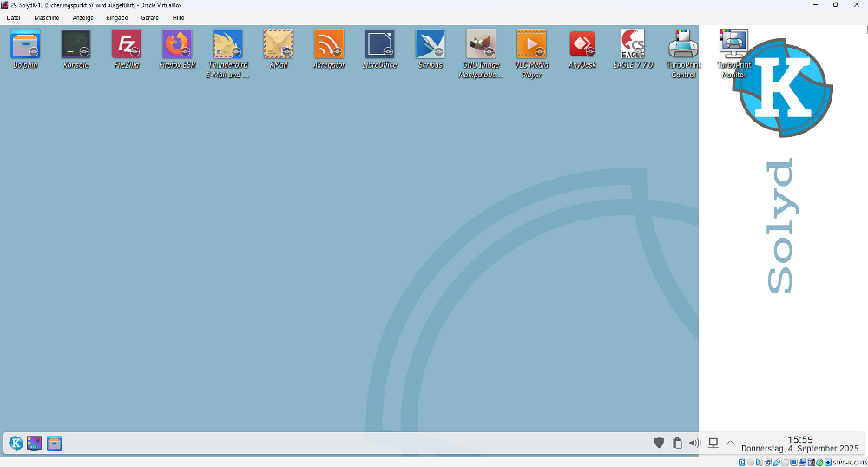The width and height of the screenshot is (868, 467).
Task: Open the Anzeige menu in VirtualBox
Action: (x=83, y=17)
